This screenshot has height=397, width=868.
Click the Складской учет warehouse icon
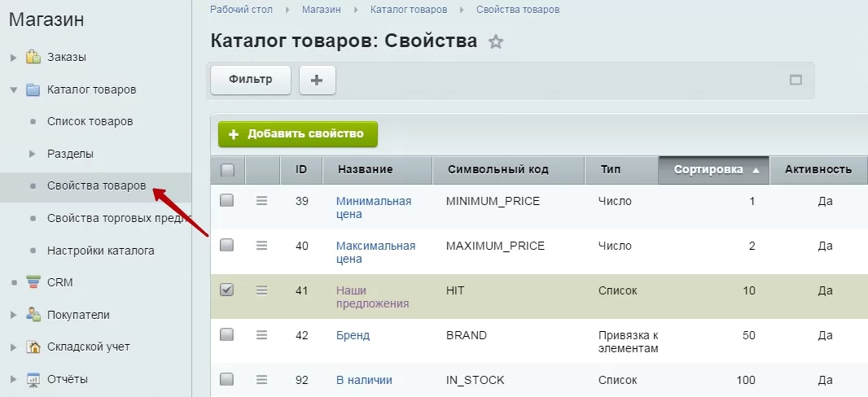(x=33, y=347)
